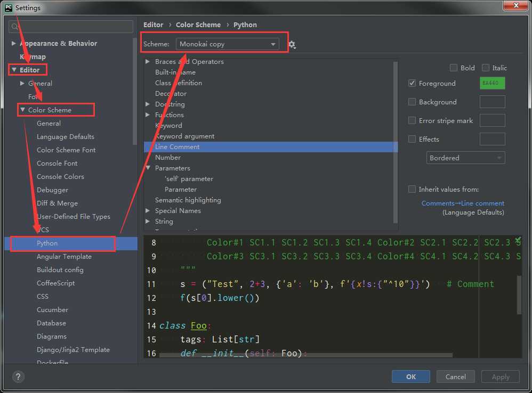The width and height of the screenshot is (532, 393).
Task: Collapse the Parameters tree node
Action: point(148,168)
